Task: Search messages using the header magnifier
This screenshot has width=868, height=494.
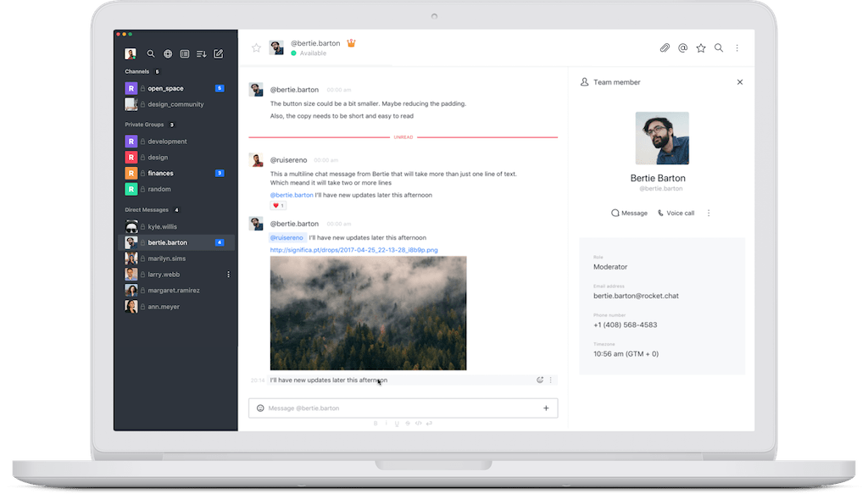Action: coord(719,48)
